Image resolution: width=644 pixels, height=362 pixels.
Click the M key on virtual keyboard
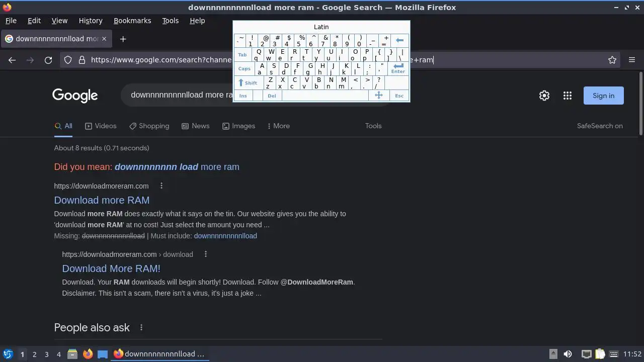tap(343, 83)
